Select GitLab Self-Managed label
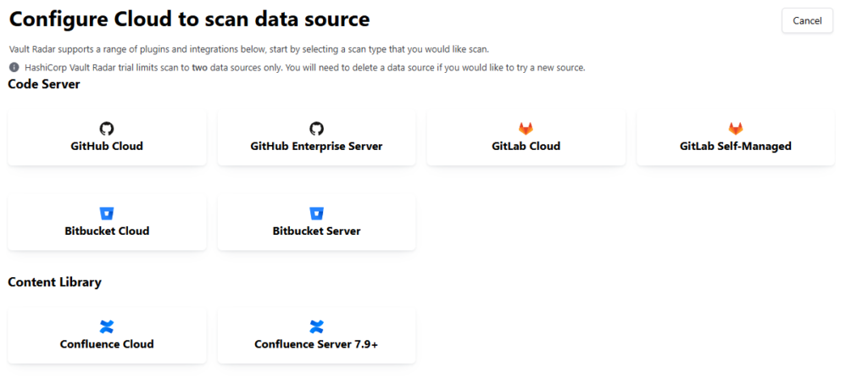Screen dimensions: 868x384 coord(735,147)
